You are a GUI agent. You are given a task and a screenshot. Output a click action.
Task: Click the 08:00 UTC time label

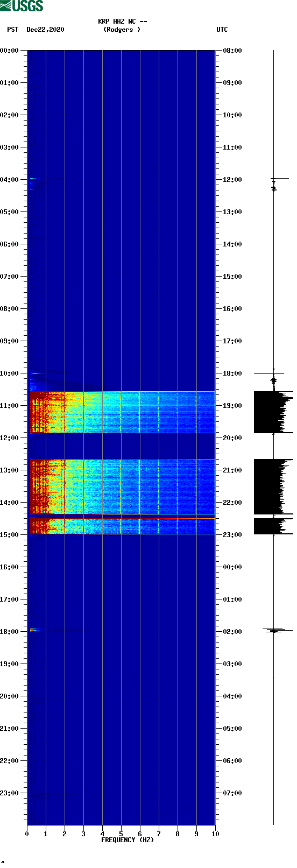tap(232, 51)
